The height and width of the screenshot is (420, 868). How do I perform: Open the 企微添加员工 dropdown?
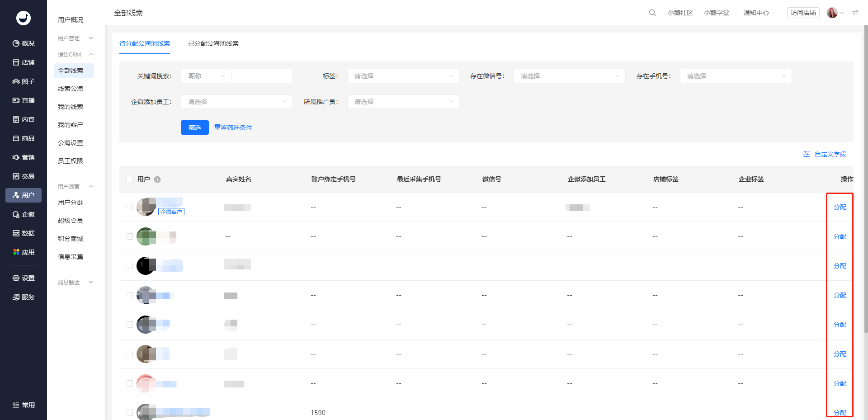click(x=237, y=102)
